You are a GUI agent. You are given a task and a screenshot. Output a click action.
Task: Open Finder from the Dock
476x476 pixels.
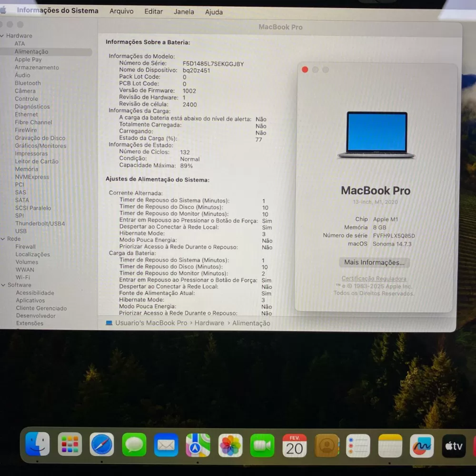[37, 444]
